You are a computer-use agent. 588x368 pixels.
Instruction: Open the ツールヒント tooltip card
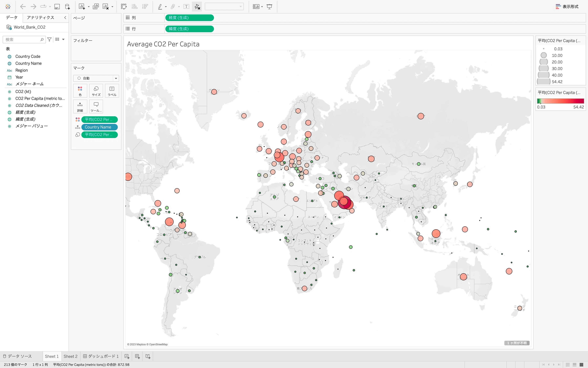(96, 107)
